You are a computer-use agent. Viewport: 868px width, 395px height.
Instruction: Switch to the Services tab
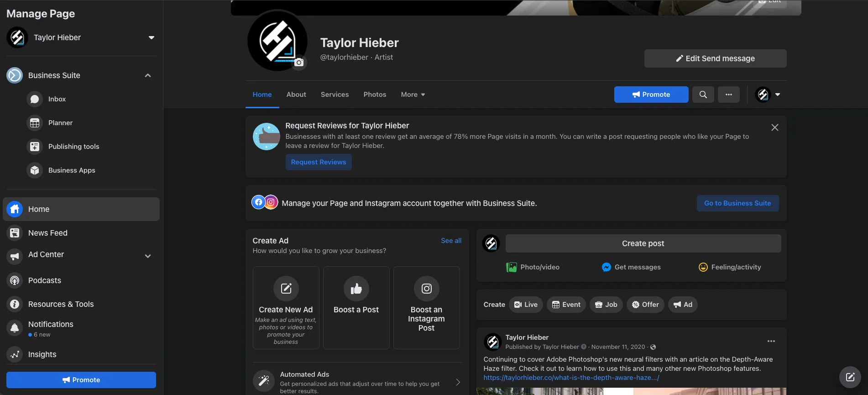click(335, 95)
